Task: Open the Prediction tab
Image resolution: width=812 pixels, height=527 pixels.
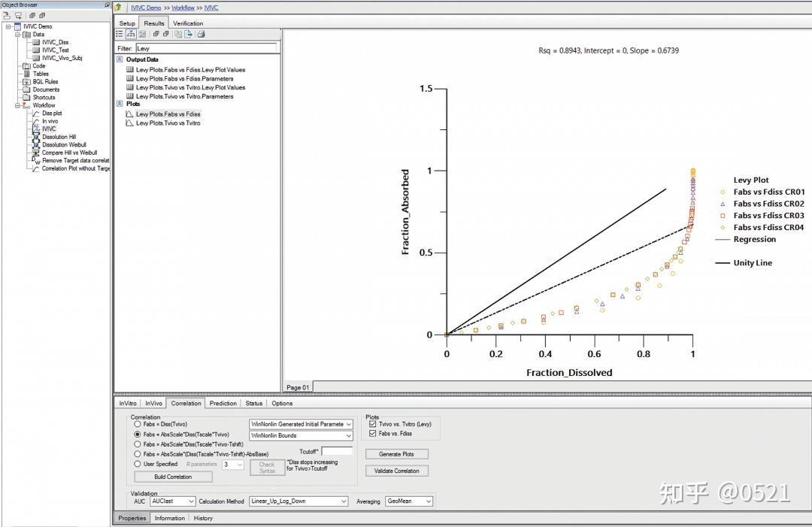Action: (x=223, y=403)
